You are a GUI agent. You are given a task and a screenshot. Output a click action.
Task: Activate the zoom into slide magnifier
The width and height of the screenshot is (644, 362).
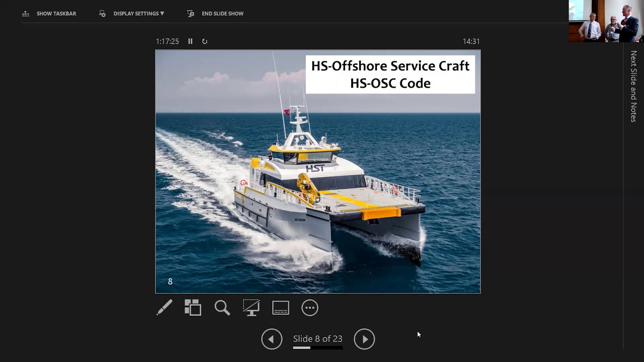tap(222, 308)
